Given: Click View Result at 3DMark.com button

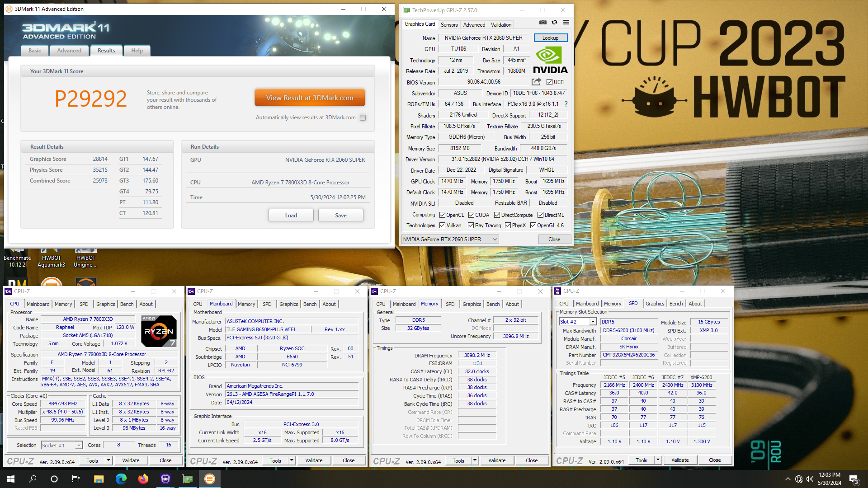Looking at the screenshot, I should tap(310, 98).
